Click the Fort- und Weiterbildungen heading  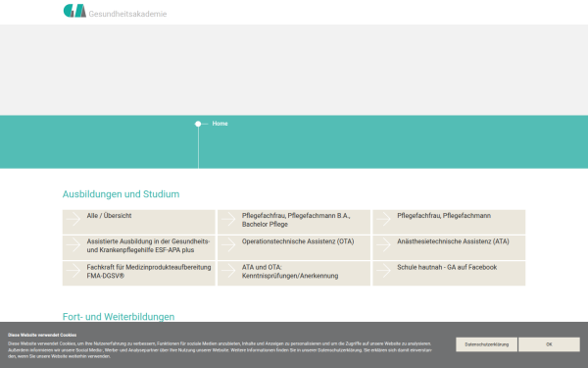(x=119, y=317)
